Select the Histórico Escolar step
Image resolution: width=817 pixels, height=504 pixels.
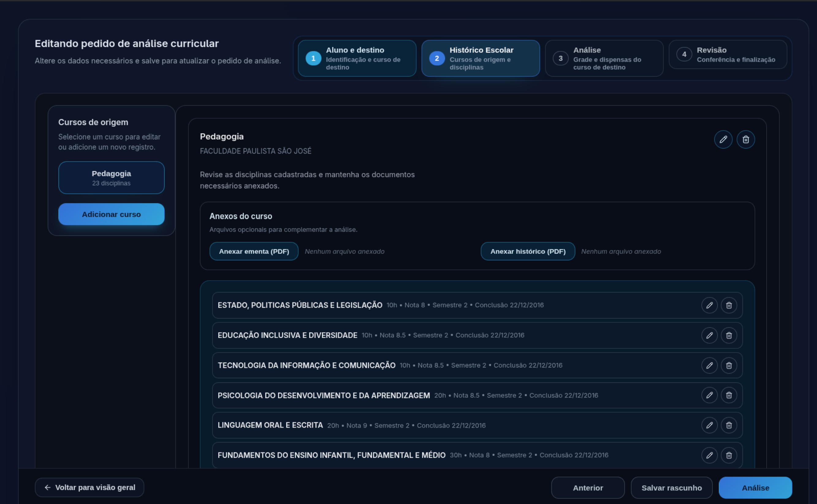(x=481, y=58)
